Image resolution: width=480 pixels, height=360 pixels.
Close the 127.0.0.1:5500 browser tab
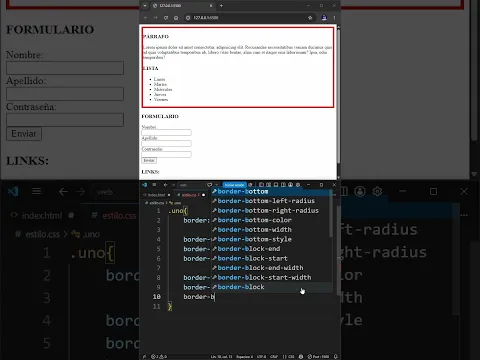211,5
